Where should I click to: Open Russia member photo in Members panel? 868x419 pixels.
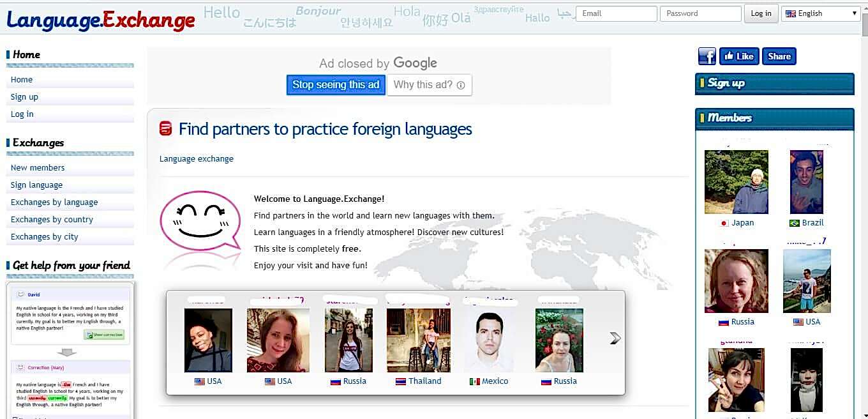tap(737, 281)
